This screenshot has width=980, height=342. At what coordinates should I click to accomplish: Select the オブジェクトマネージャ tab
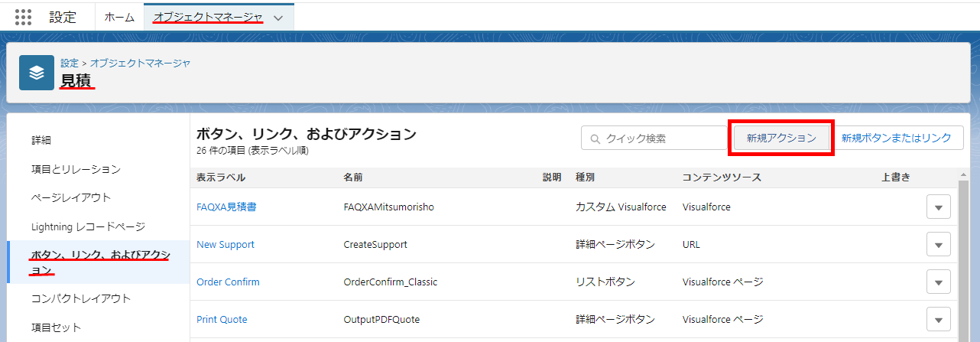pos(208,17)
